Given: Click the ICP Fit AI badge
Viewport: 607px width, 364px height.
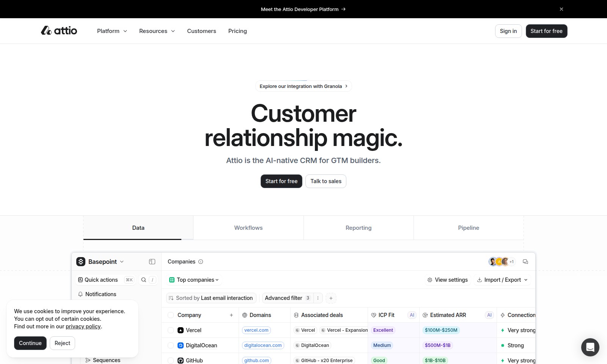Looking at the screenshot, I should (412, 315).
